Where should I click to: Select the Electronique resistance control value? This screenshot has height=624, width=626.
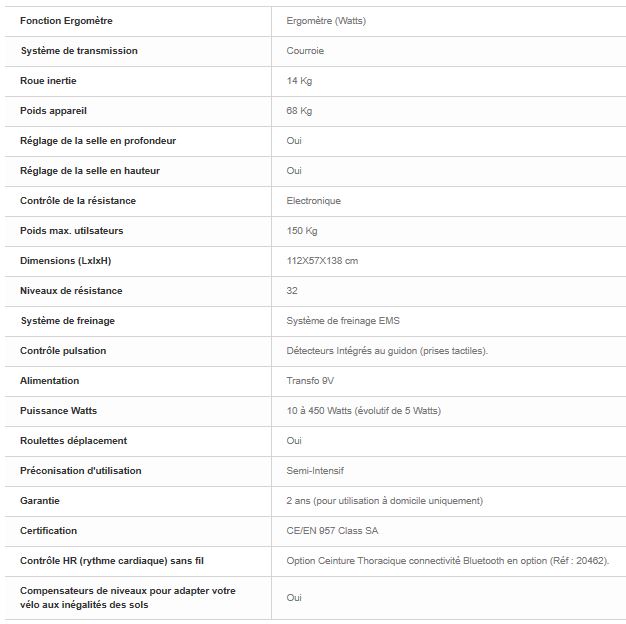click(313, 201)
